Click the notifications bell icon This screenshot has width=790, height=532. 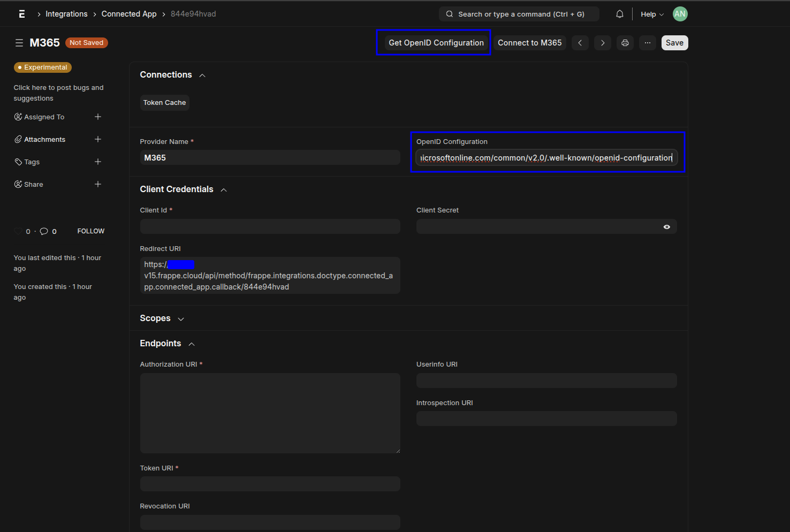click(x=620, y=14)
